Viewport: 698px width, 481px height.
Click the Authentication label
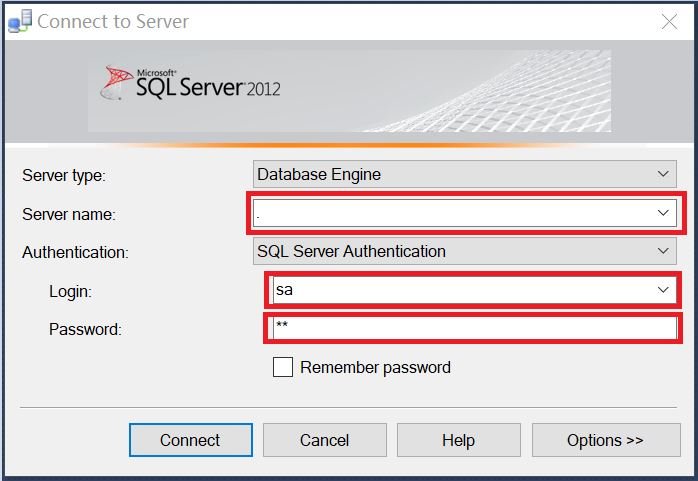pyautogui.click(x=75, y=252)
